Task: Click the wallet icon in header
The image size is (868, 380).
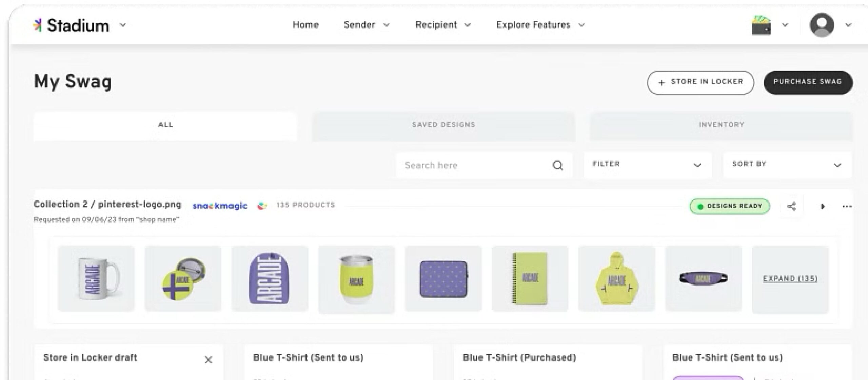Action: pos(761,25)
